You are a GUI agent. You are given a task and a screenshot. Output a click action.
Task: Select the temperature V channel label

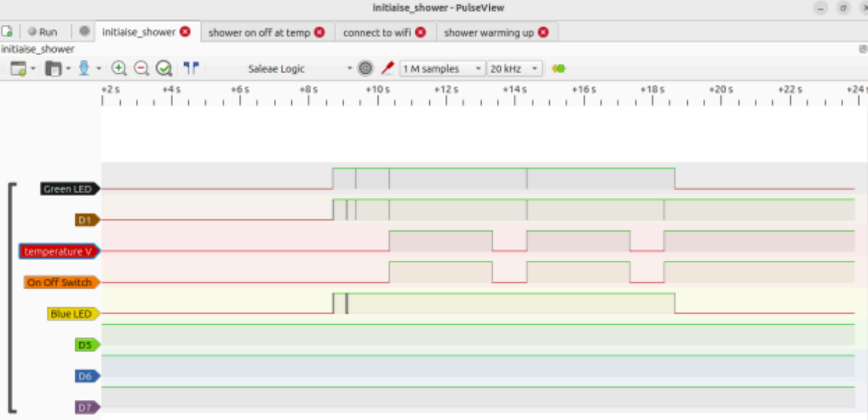tap(61, 251)
